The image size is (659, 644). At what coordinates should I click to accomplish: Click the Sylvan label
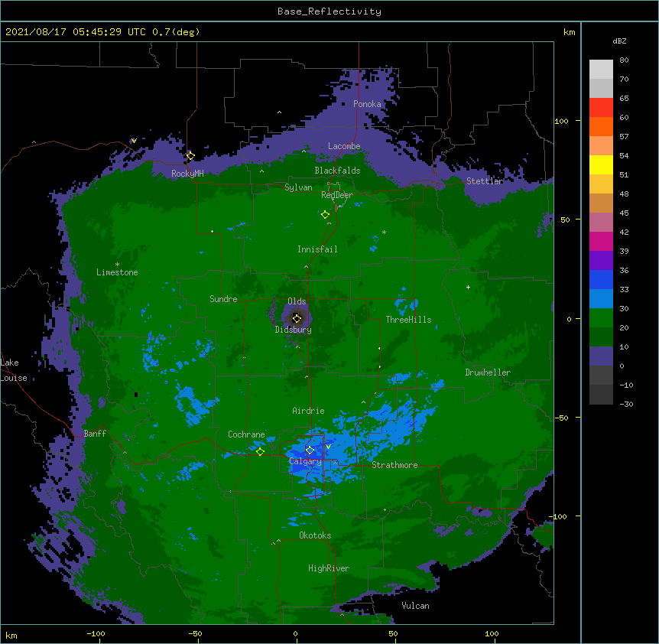pyautogui.click(x=298, y=187)
